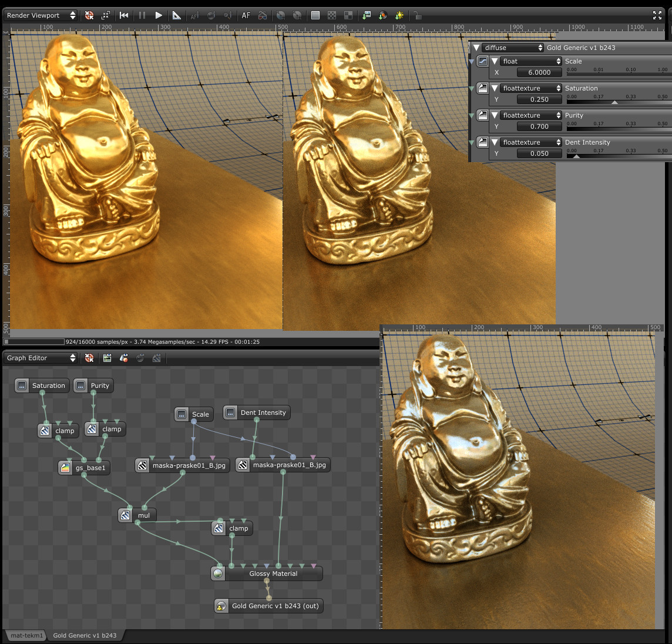Select the clamp node feeding Glossy Material
Viewport: 672px width, 644px height.
232,528
